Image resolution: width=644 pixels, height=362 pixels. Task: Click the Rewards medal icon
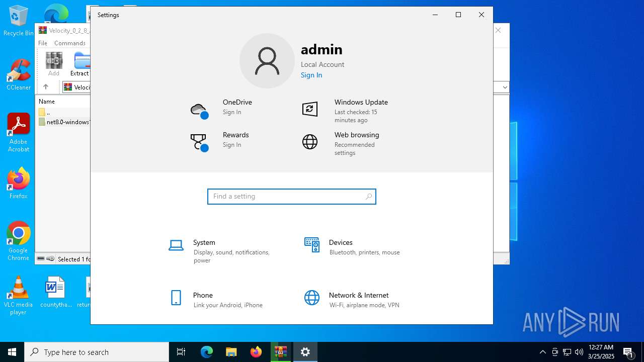[x=199, y=143]
